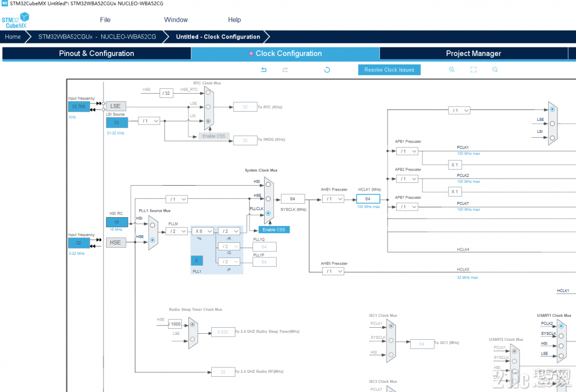Screen dimensions: 576x392
Task: Open the APB2 Prescaler dropdown
Action: 407,179
